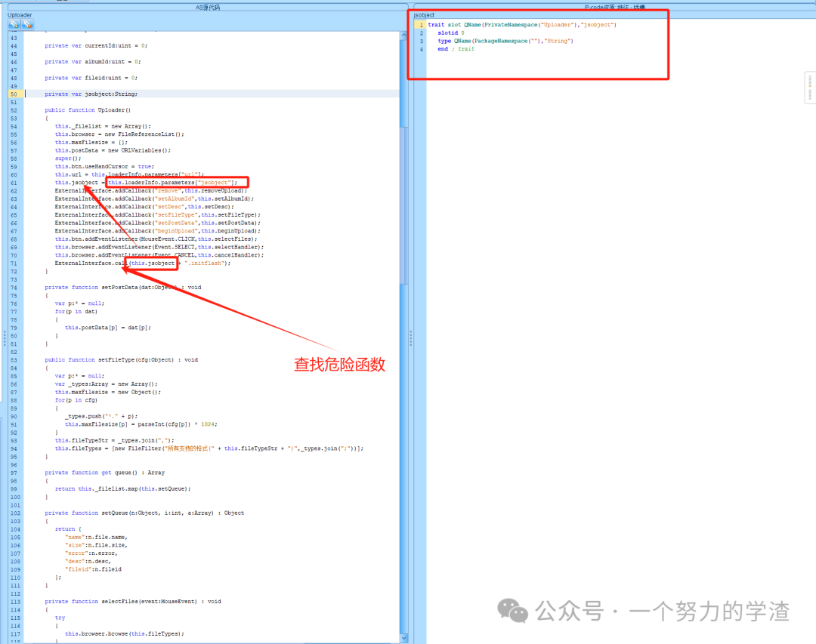This screenshot has width=816, height=644.
Task: Click the addCallback "setAlbumId" line
Action: 155,199
